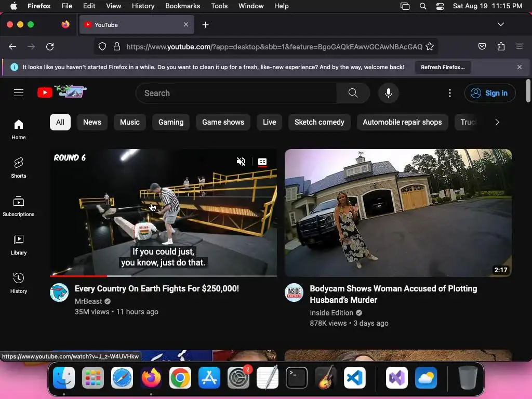The width and height of the screenshot is (532, 399).
Task: Select the Music filter chip
Action: click(x=129, y=122)
